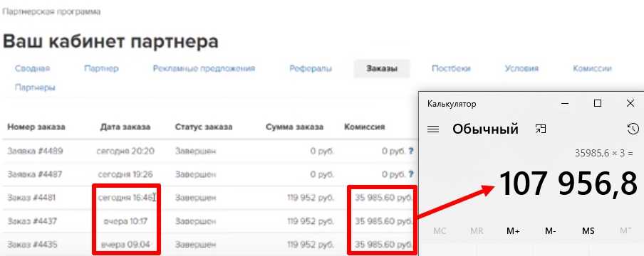
Task: Select the Рекламные предложения tab
Action: pyautogui.click(x=204, y=68)
